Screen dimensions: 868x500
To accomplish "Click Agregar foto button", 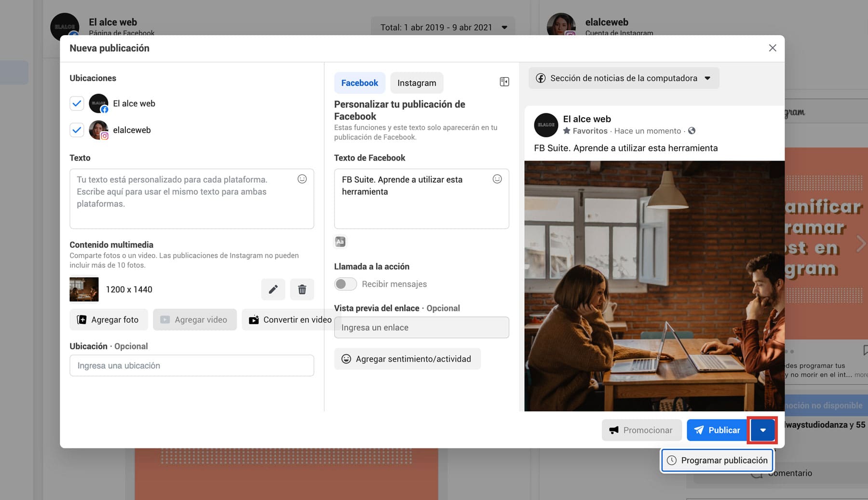I will tap(108, 320).
